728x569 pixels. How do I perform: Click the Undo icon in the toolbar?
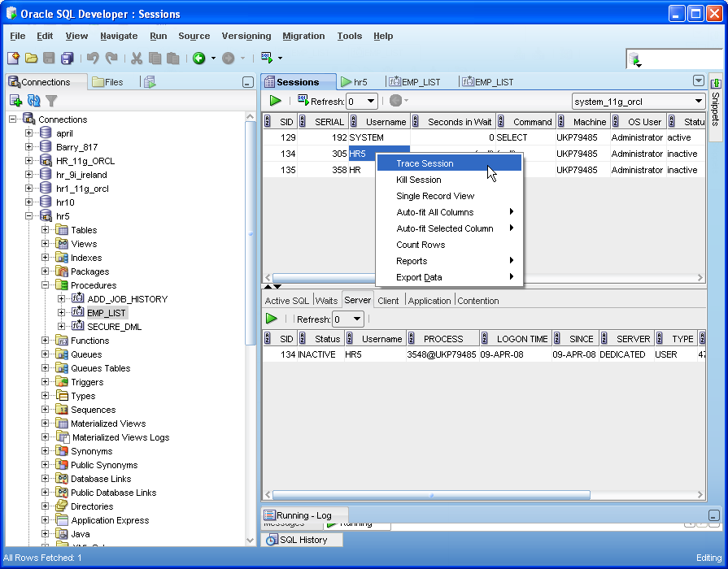click(x=94, y=58)
